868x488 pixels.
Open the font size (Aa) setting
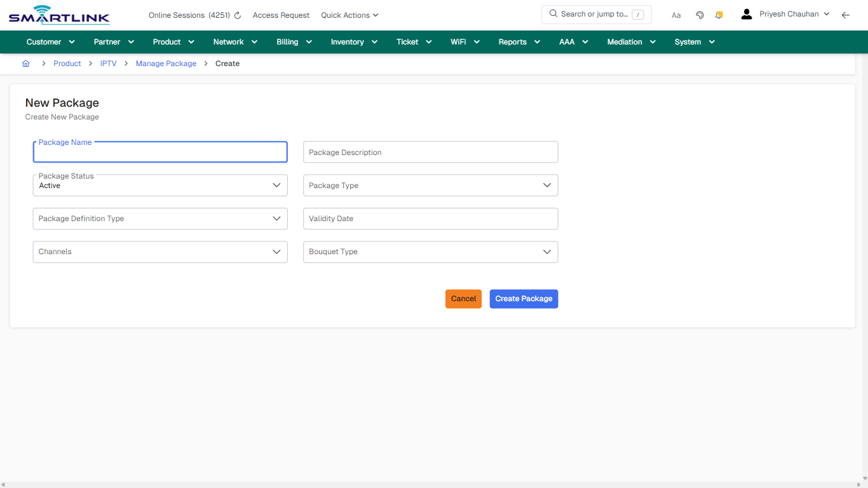point(675,15)
